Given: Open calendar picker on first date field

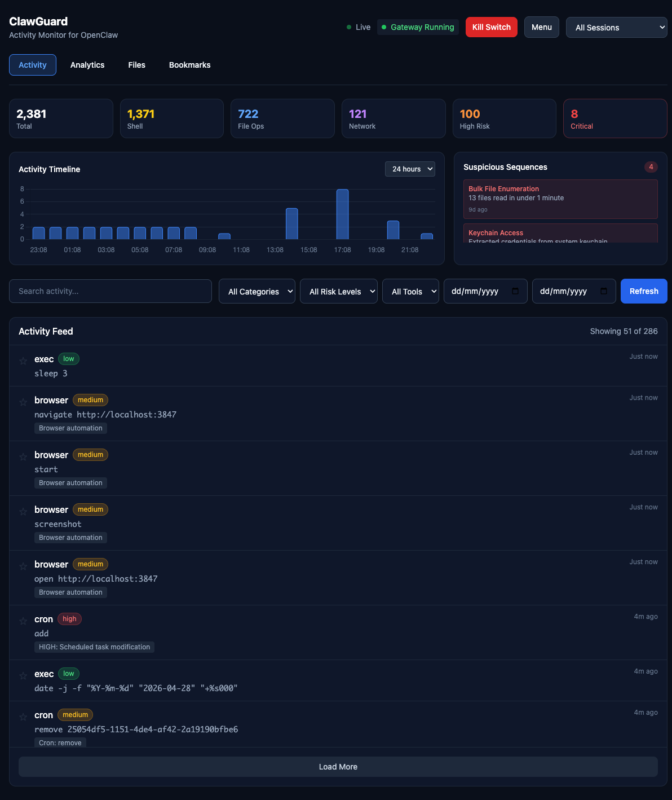Looking at the screenshot, I should pyautogui.click(x=515, y=291).
